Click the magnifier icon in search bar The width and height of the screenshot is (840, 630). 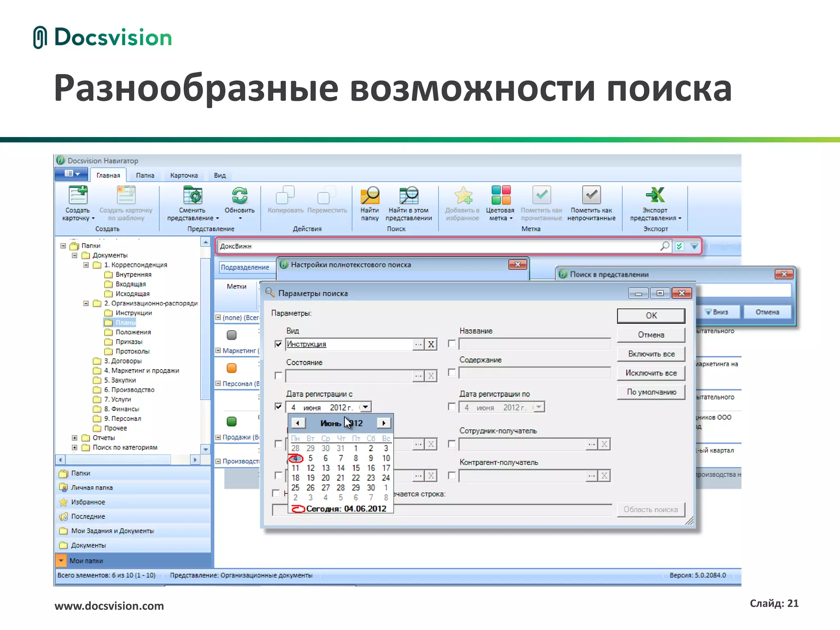pyautogui.click(x=665, y=246)
